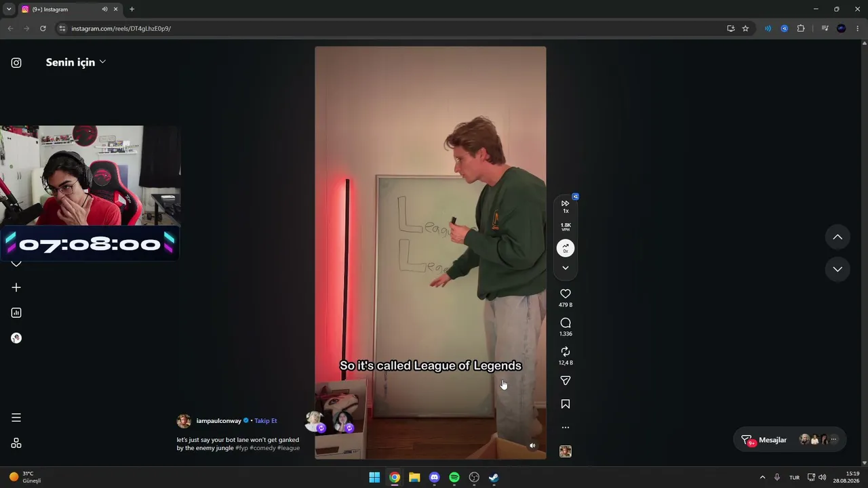Change the 1x playback speed
868x488 pixels.
(x=566, y=206)
